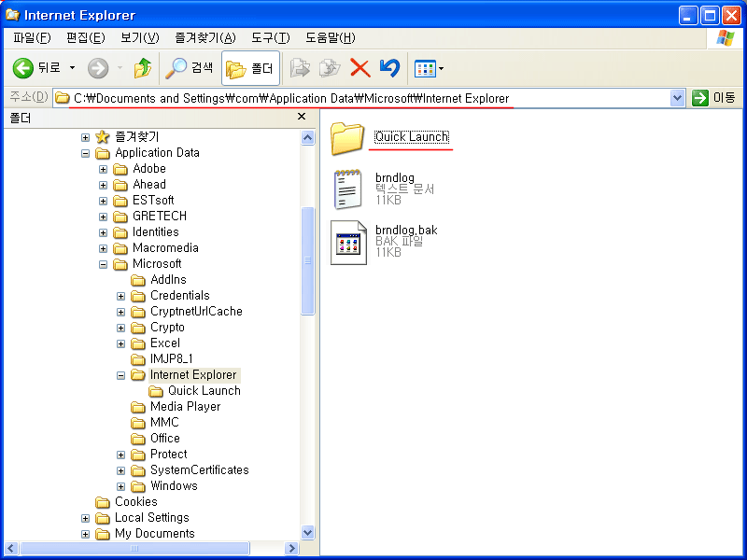This screenshot has height=560, width=747.
Task: Collapse the Internet Explorer tree node
Action: coord(121,376)
